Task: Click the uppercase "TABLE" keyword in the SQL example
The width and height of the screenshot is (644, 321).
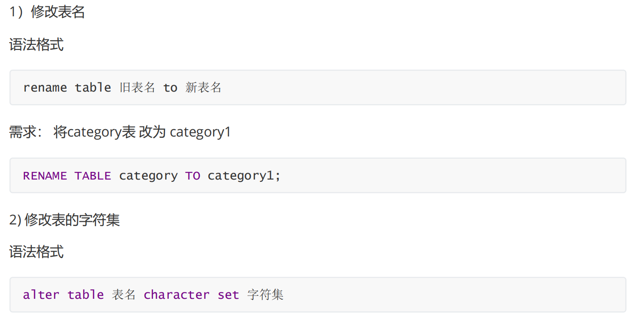Action: [93, 176]
